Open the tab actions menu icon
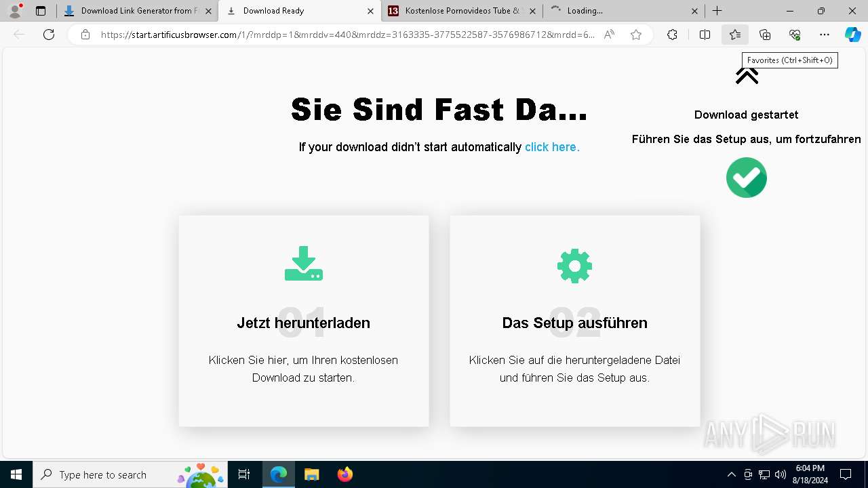 point(41,11)
